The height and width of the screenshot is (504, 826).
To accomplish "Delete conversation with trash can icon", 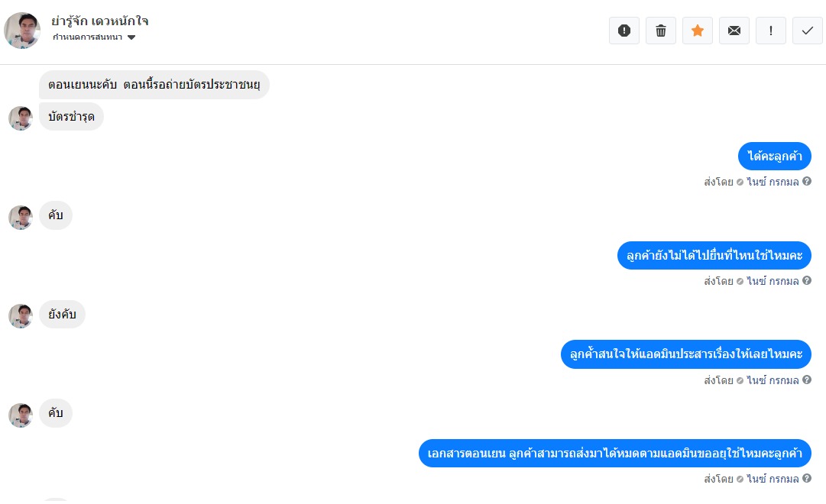I will [661, 31].
